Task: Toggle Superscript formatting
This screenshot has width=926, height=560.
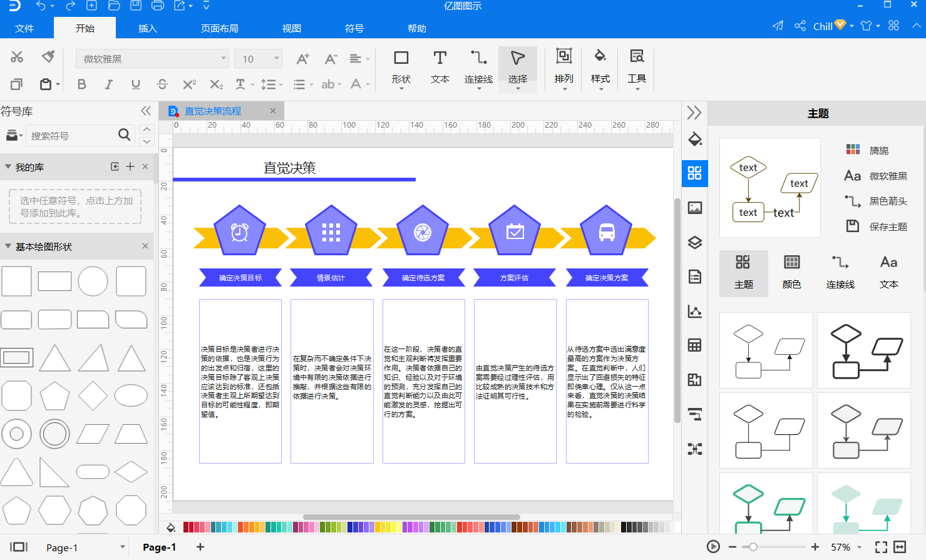Action: (189, 84)
